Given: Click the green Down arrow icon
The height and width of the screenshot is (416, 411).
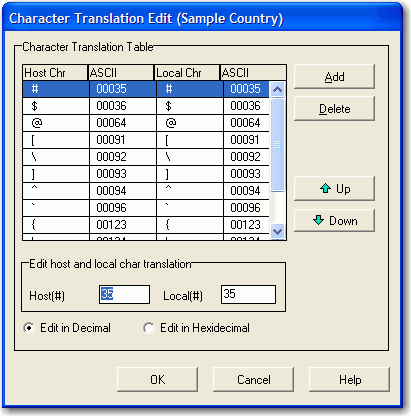Looking at the screenshot, I should [x=318, y=220].
